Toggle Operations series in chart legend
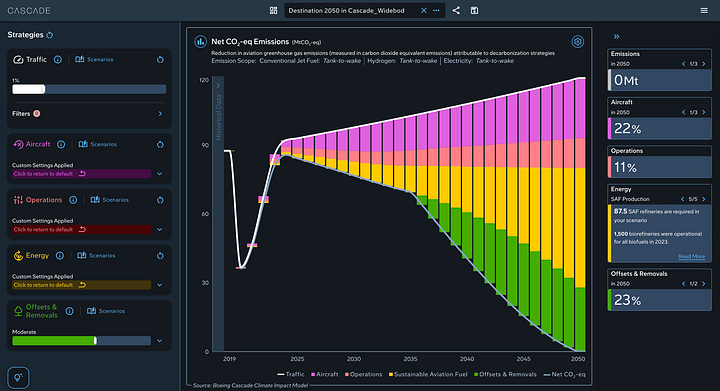 363,374
